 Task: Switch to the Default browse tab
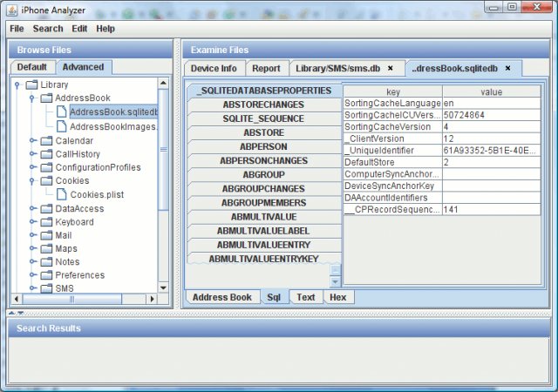tap(32, 67)
